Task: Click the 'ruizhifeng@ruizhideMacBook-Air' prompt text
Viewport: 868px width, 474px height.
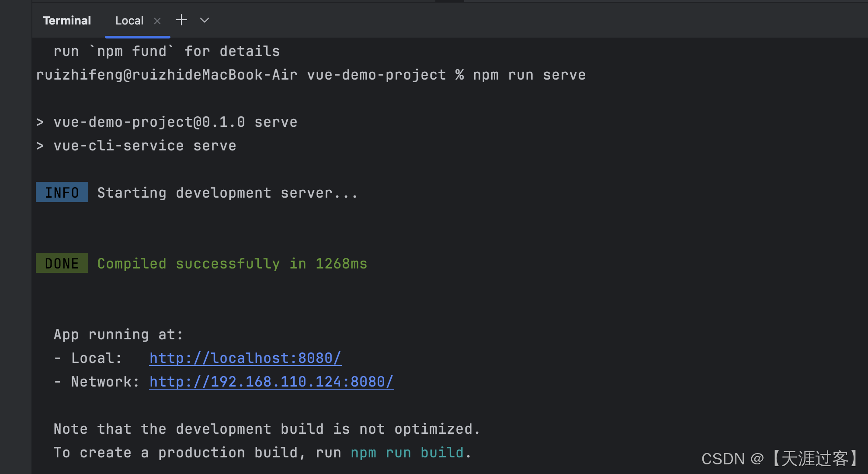Action: point(167,75)
